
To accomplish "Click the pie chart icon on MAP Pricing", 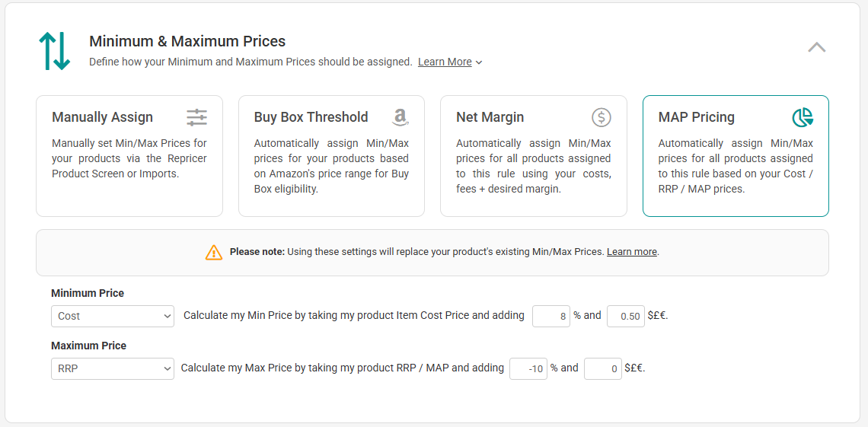I will tap(803, 117).
